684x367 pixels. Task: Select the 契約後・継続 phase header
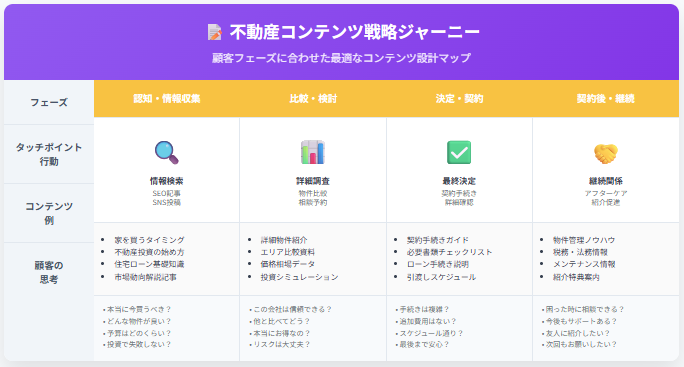pos(605,99)
